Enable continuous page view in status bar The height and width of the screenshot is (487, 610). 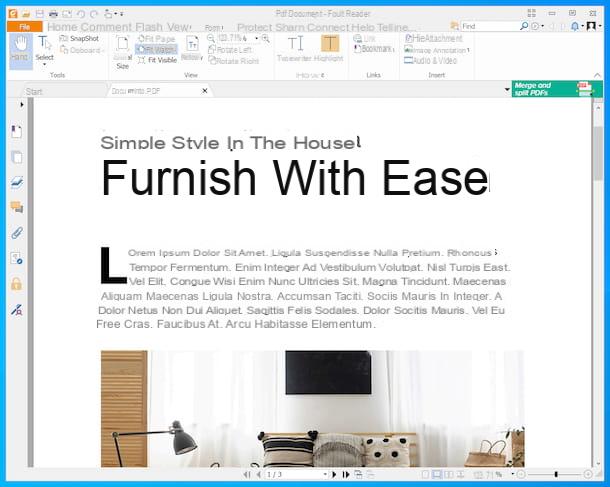click(437, 475)
